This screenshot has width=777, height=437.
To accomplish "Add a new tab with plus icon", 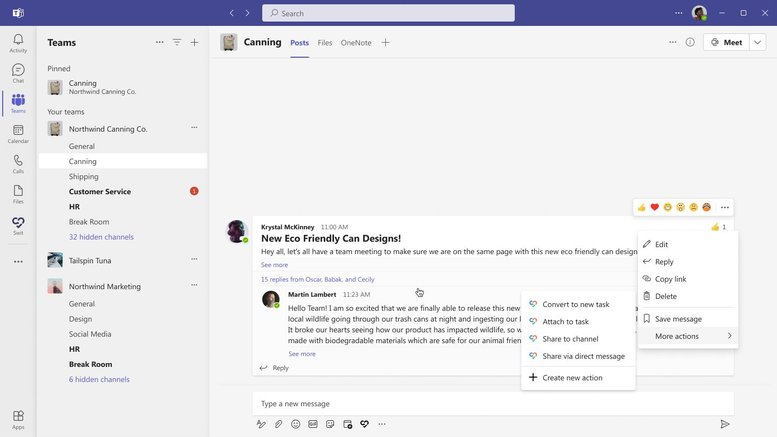I will tap(385, 43).
